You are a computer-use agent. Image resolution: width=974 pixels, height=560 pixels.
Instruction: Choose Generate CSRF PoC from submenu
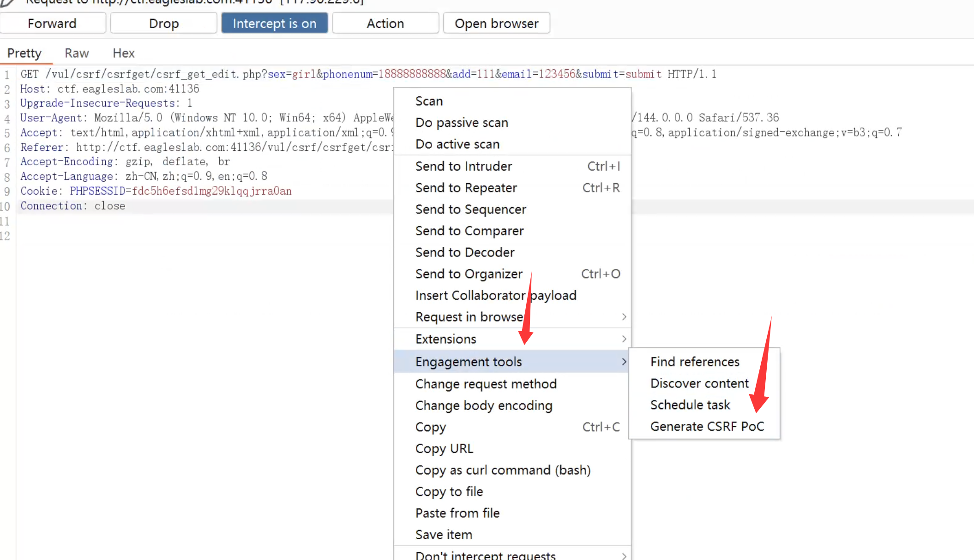coord(707,426)
